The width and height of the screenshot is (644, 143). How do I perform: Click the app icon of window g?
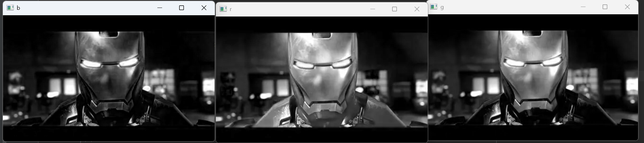(x=434, y=7)
